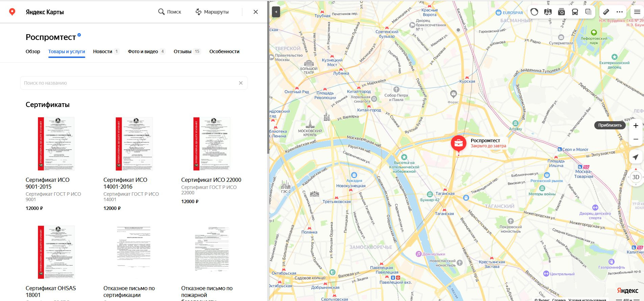Open the Условия использования link

[587, 300]
